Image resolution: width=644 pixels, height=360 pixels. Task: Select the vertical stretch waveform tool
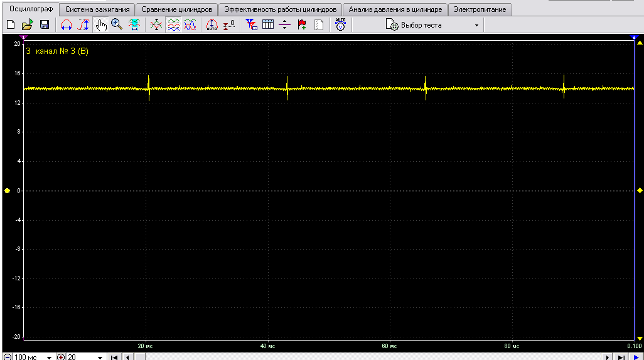[83, 25]
